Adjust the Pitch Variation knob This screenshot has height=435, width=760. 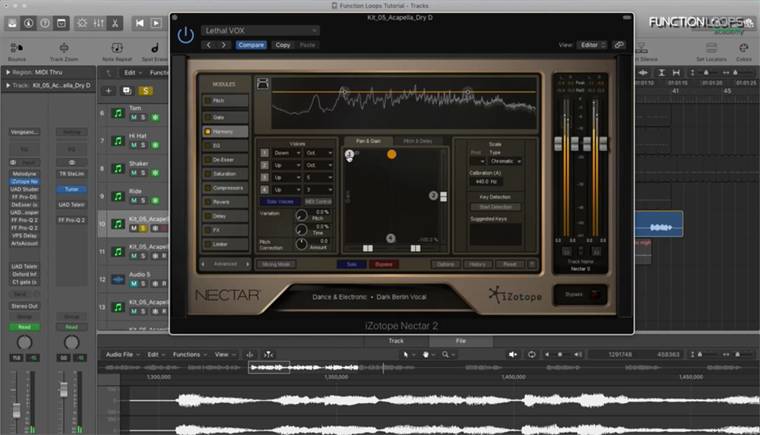[300, 213]
